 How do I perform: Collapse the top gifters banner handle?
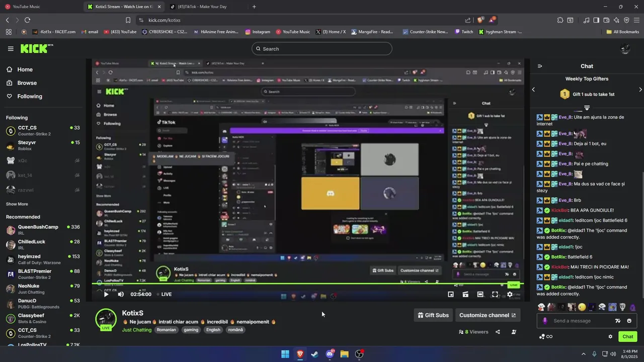coord(587,108)
